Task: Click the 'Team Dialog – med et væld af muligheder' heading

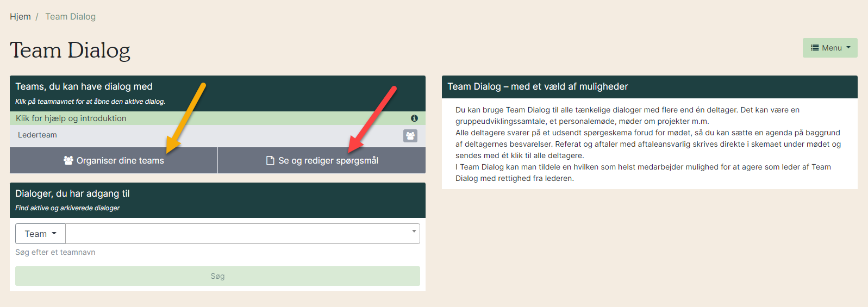Action: tap(538, 86)
